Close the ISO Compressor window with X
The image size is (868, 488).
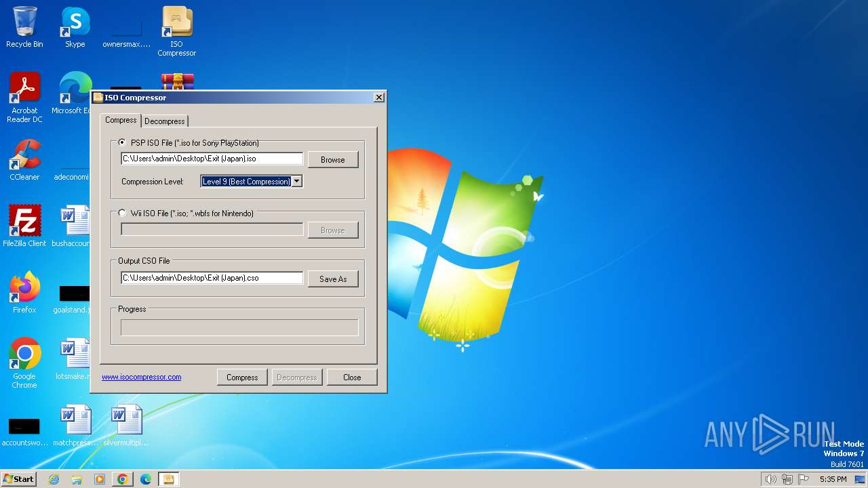point(379,98)
